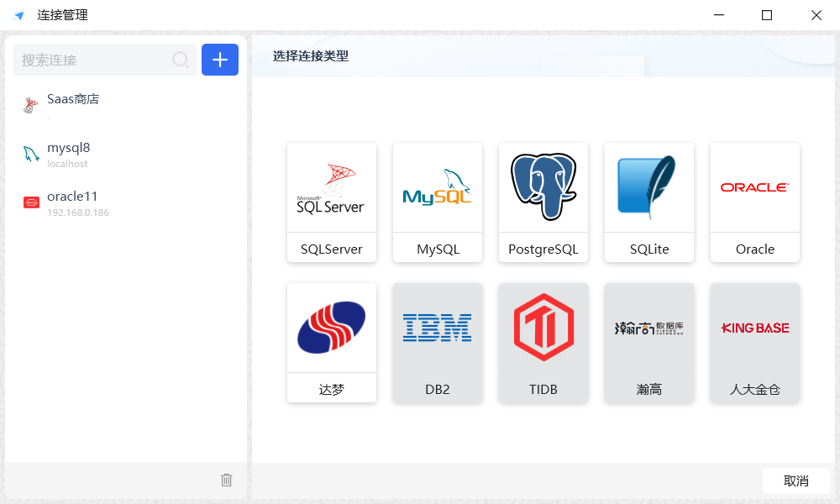Viewport: 840px width, 504px height.
Task: Maximize the 连接管理 window
Action: (767, 15)
